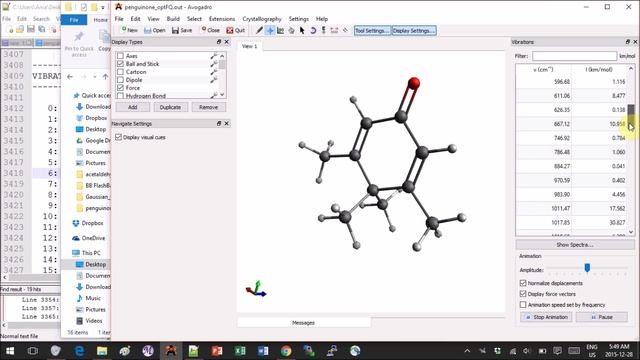Activate the Auto Rotate tool
Image resolution: width=640 pixels, height=360 pixels.
point(313,30)
